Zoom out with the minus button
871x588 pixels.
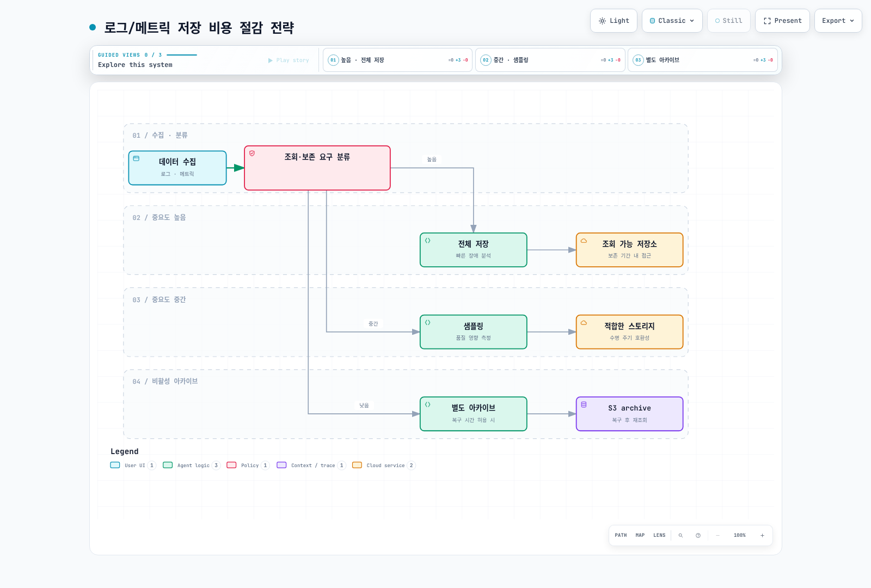tap(717, 536)
